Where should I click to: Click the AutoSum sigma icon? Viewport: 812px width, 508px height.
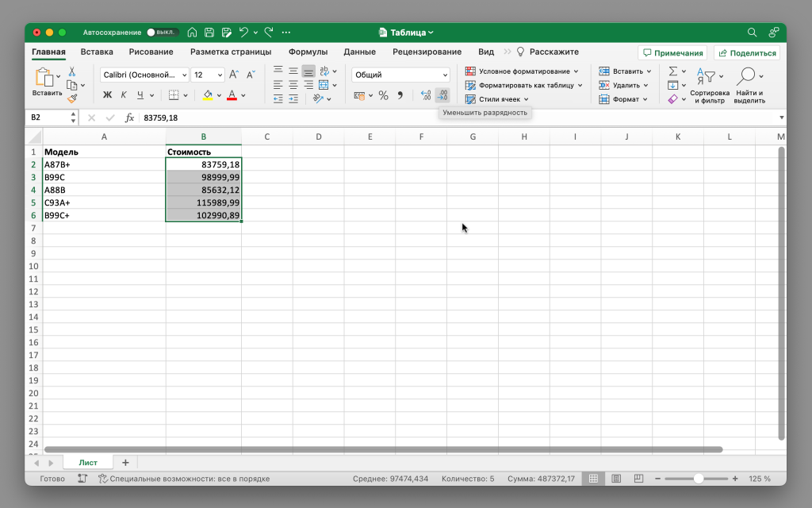coord(672,71)
